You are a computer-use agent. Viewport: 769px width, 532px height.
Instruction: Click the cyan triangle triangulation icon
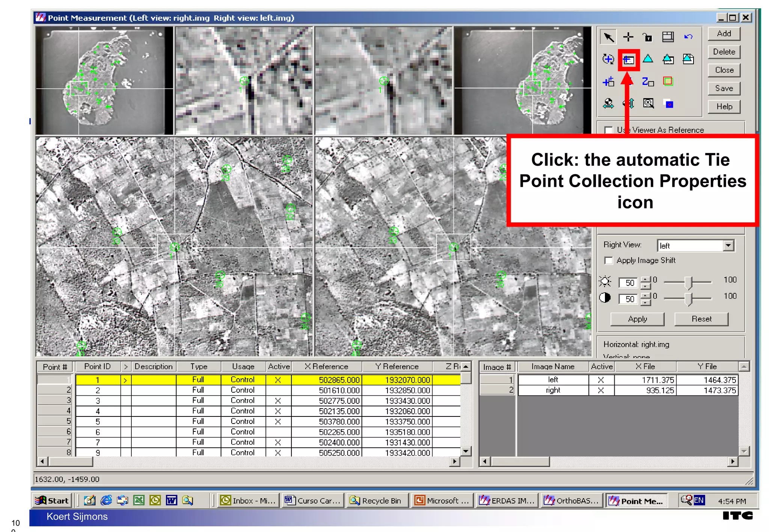[x=648, y=59]
